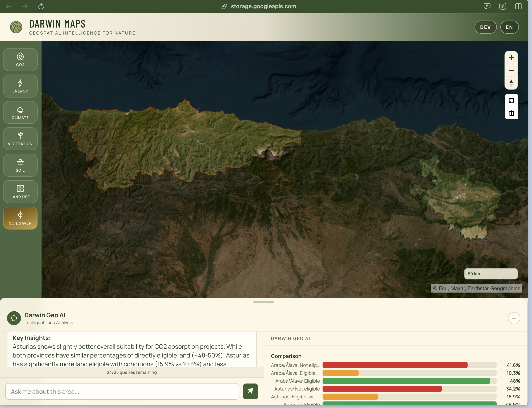
Task: Select the Soil analysis layer
Action: 20,165
